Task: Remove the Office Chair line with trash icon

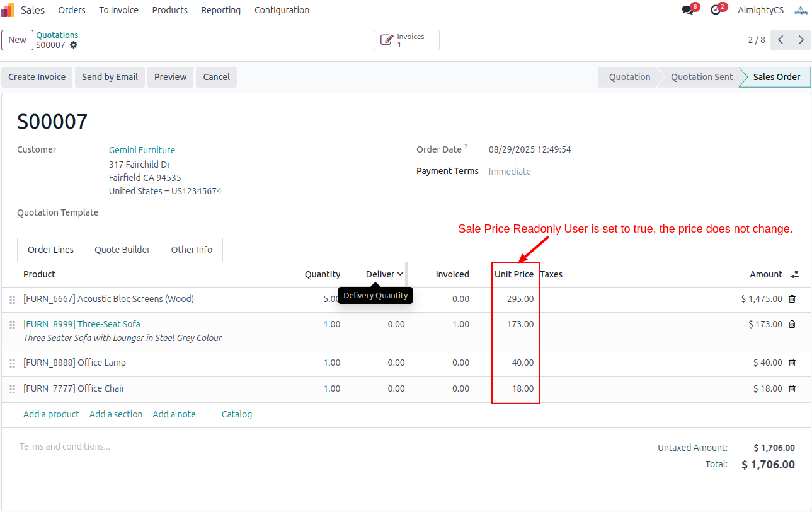Action: pyautogui.click(x=792, y=388)
